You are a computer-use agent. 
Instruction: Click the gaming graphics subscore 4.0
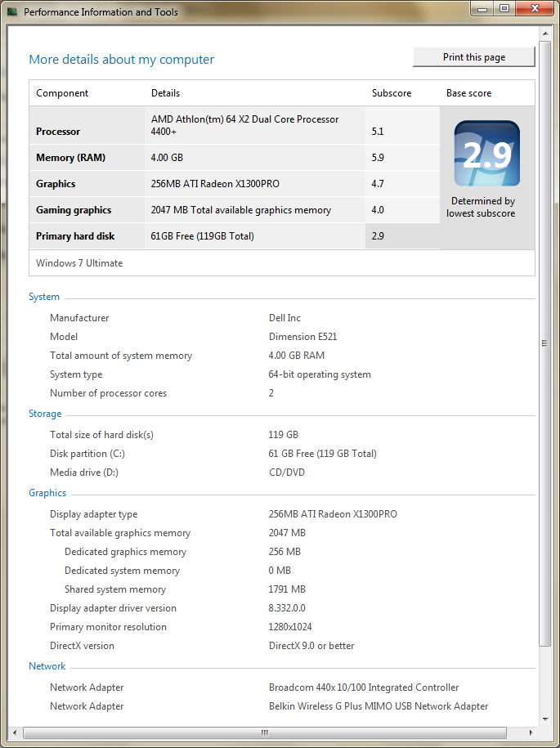point(378,210)
